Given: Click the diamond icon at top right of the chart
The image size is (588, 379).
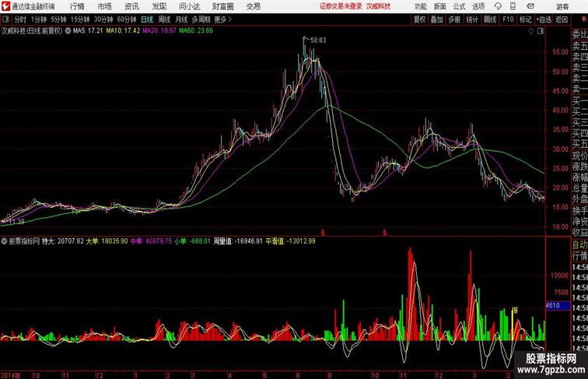Looking at the screenshot, I should point(531,31).
